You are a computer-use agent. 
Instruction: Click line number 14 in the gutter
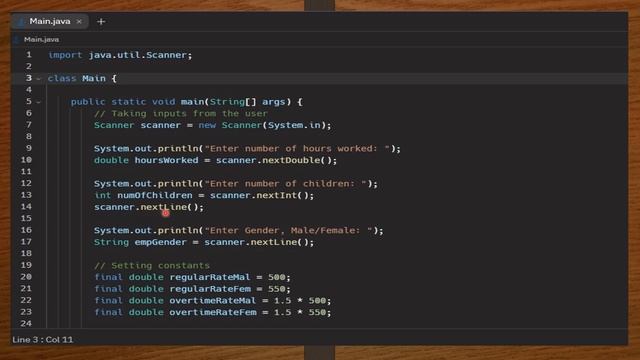pos(26,207)
